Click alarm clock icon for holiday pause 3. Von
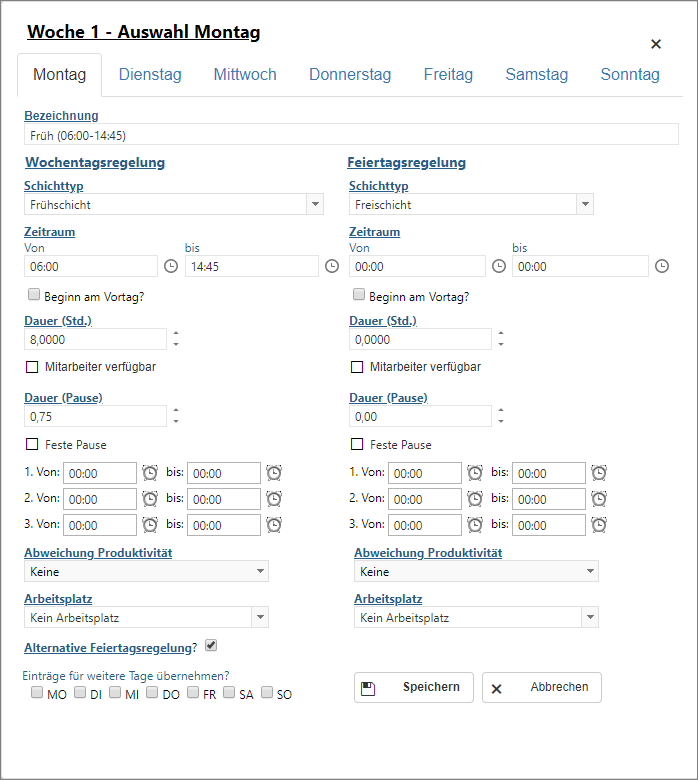This screenshot has height=780, width=698. coord(475,524)
